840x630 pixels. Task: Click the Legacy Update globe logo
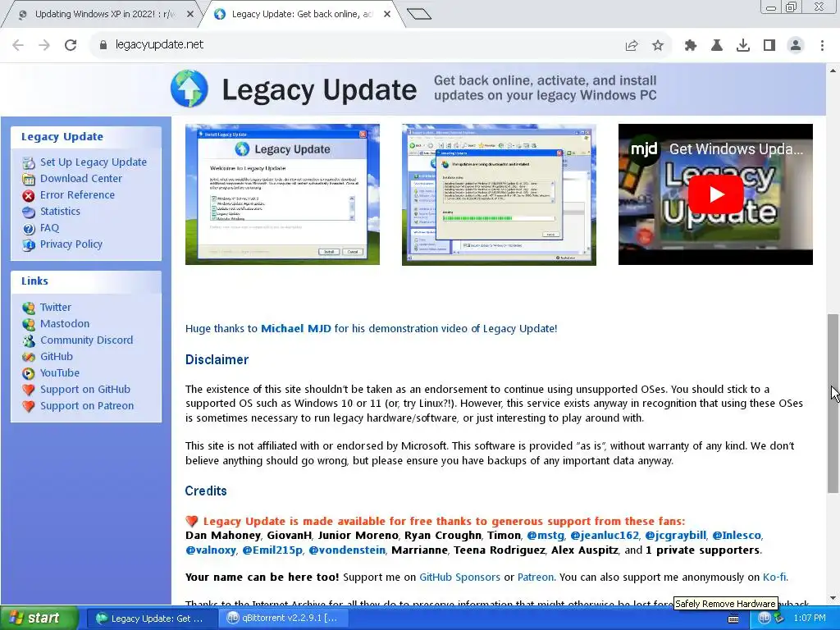pos(189,89)
